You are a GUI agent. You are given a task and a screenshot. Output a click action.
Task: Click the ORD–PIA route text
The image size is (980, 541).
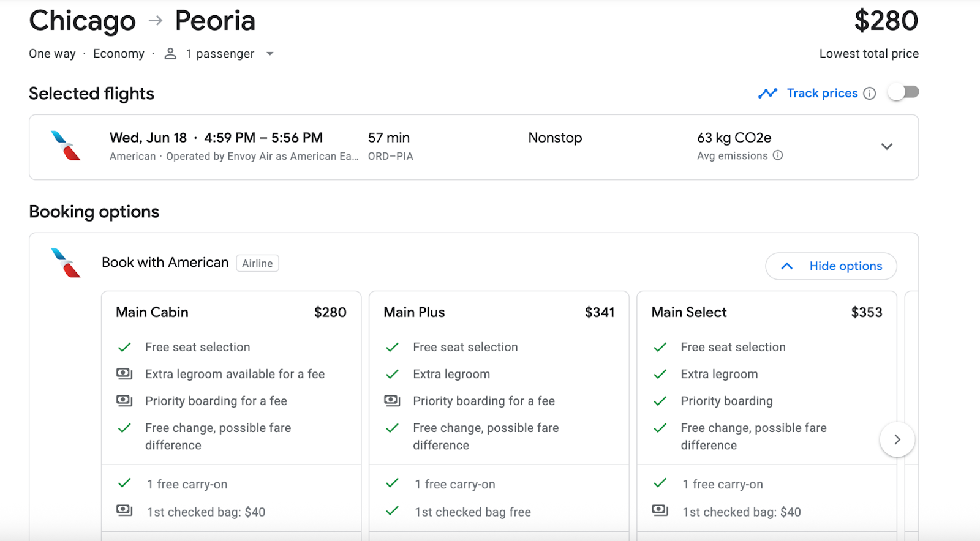[391, 156]
